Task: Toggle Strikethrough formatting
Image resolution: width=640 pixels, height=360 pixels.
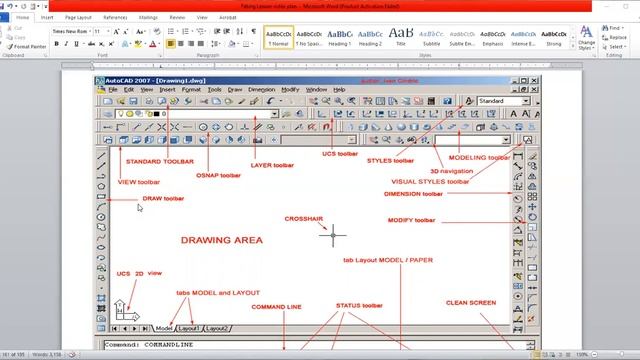Action: tap(91, 44)
